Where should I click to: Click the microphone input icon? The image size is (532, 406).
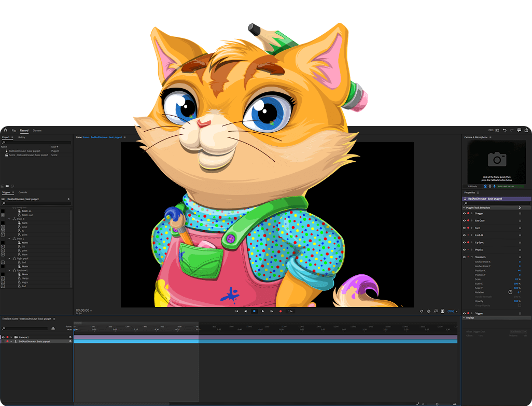[x=494, y=186]
